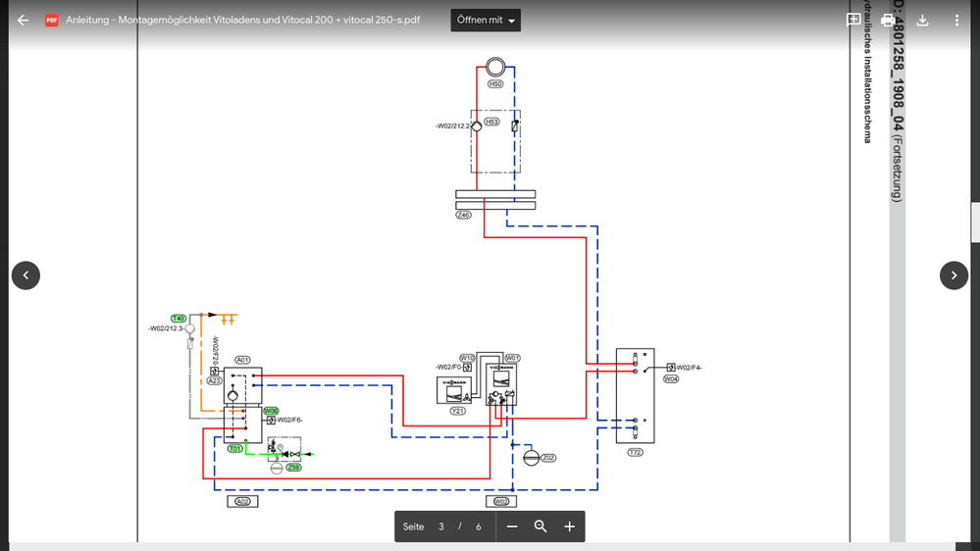Click the -W02/F4- label
The width and height of the screenshot is (980, 551).
pos(689,368)
